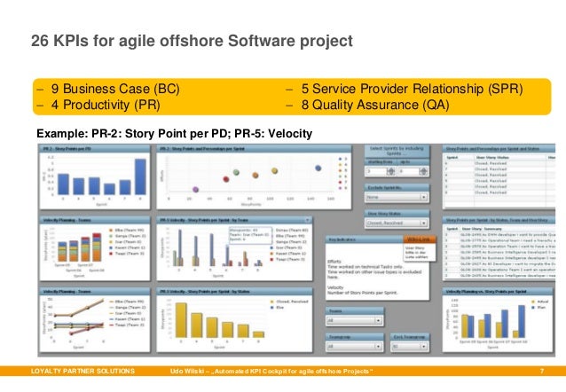Click the '5 Service Provider Relationship (SPR)' bullet
The width and height of the screenshot is (566, 392).
[x=413, y=89]
